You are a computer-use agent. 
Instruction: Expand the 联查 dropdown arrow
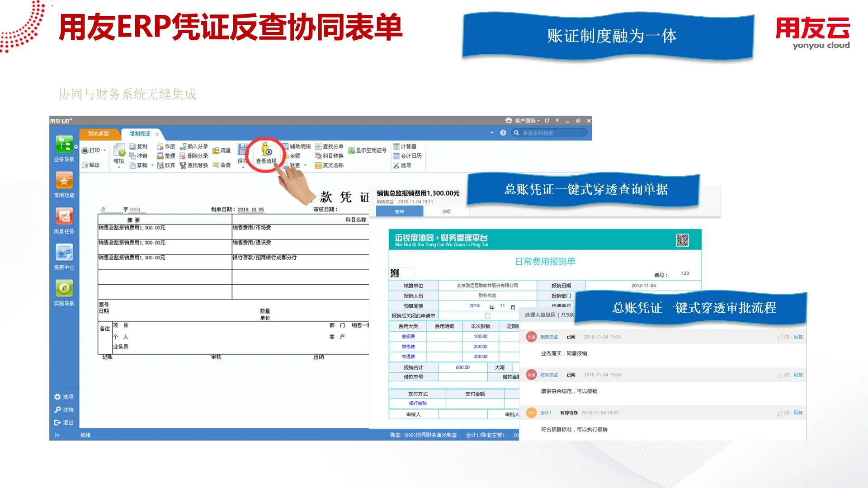point(306,165)
